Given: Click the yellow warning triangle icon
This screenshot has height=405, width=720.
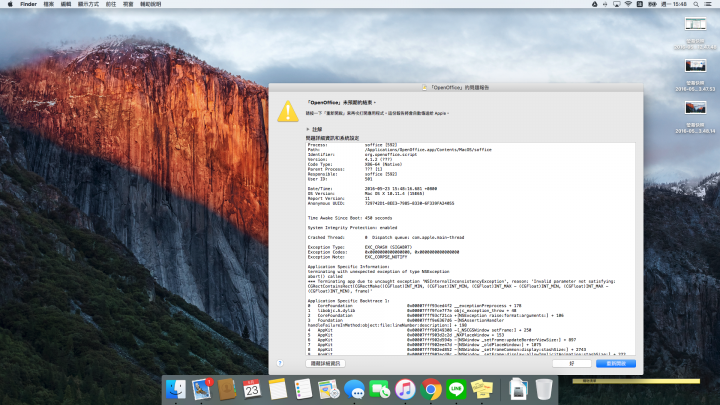Looking at the screenshot, I should click(x=288, y=111).
